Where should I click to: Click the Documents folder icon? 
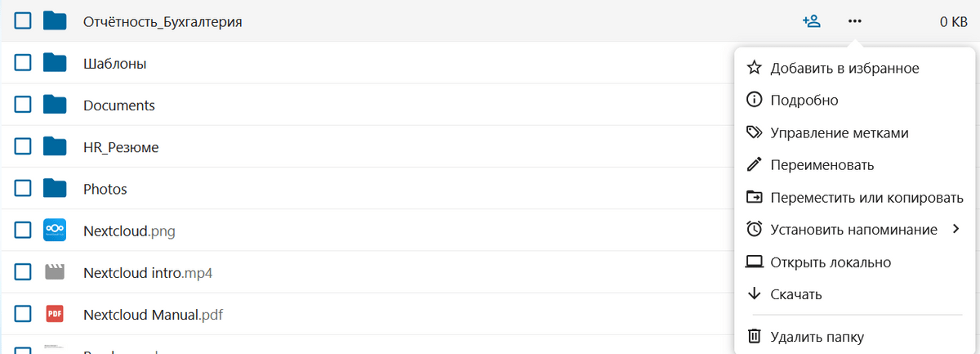tap(54, 105)
